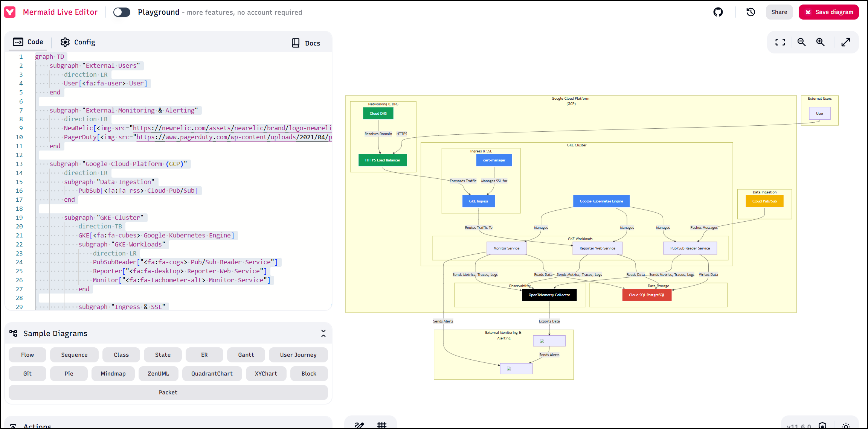Click line 16 PubSub Cloud Pub/Sub code

click(x=138, y=190)
